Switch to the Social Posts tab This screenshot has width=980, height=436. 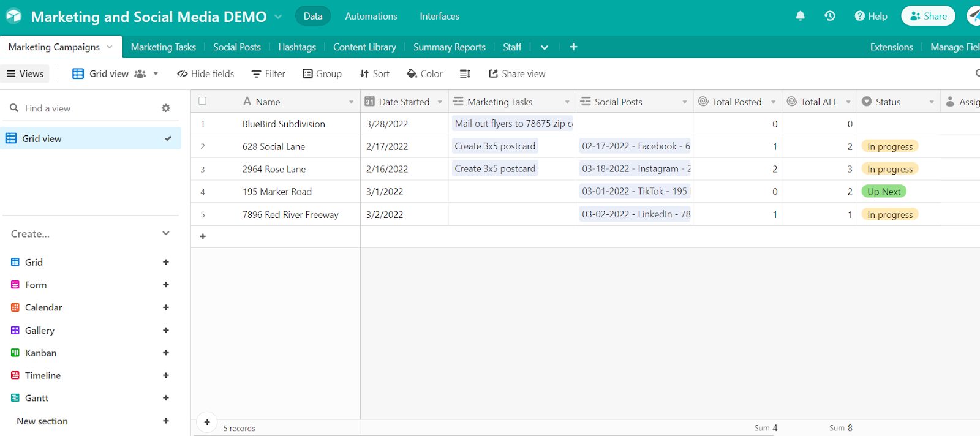(236, 47)
